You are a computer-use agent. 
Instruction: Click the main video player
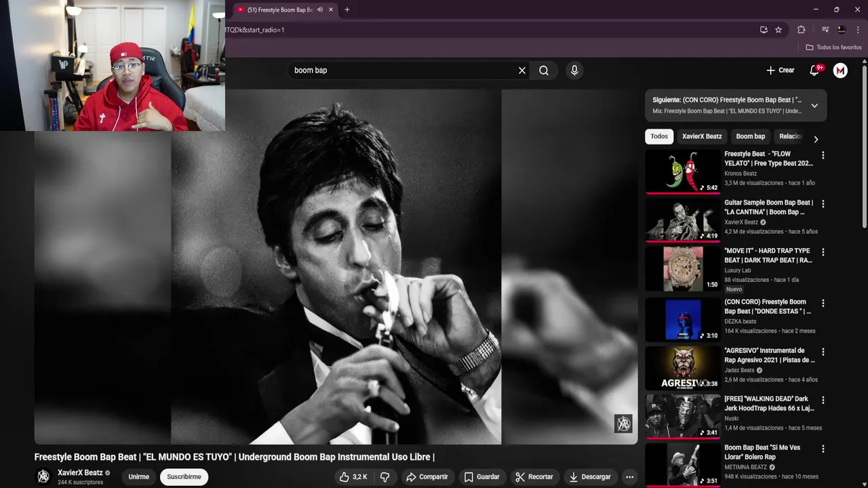point(336,266)
